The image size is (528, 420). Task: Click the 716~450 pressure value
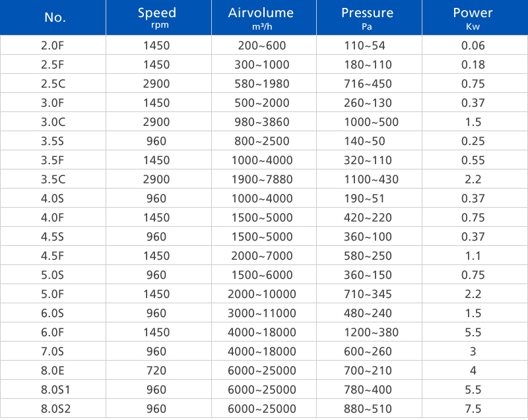[x=368, y=84]
